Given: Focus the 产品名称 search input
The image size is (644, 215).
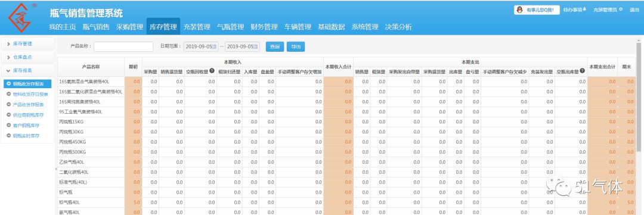Looking at the screenshot, I should pyautogui.click(x=123, y=47).
